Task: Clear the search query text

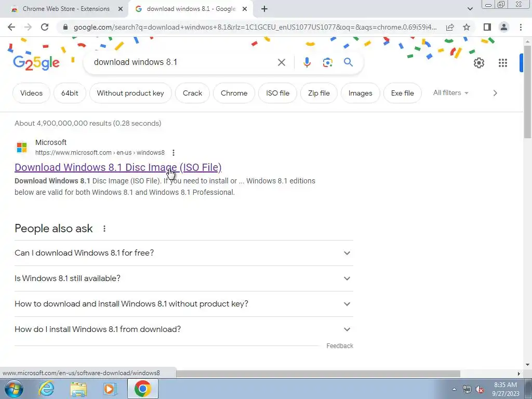Action: [x=281, y=62]
